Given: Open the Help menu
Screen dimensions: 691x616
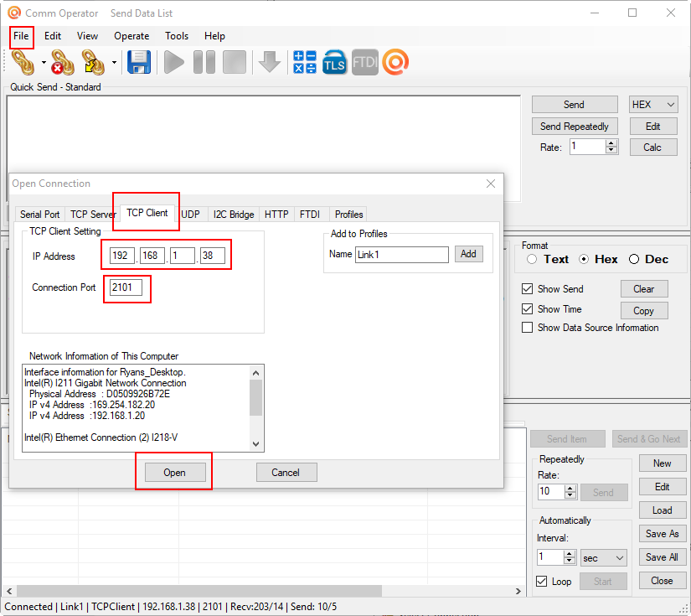Looking at the screenshot, I should click(214, 36).
